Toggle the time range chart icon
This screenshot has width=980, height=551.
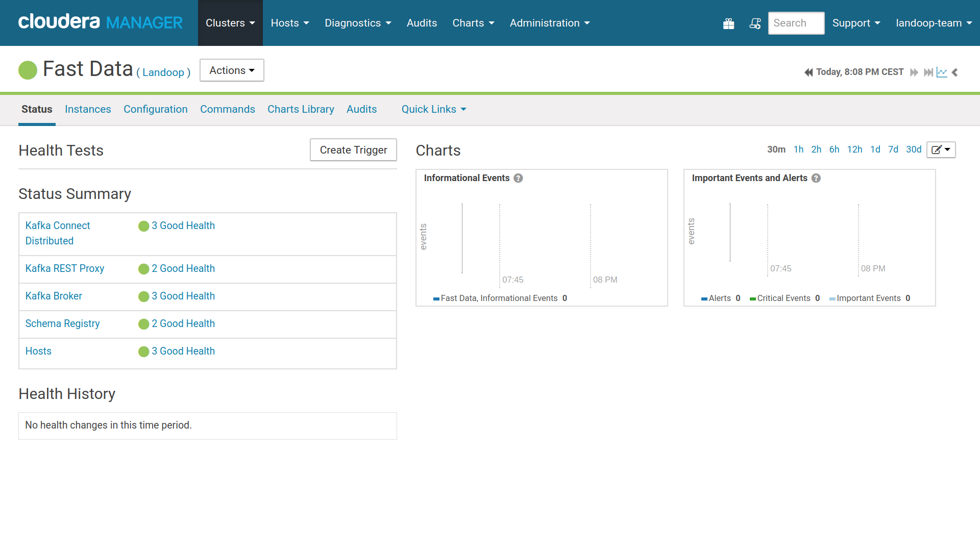point(942,72)
